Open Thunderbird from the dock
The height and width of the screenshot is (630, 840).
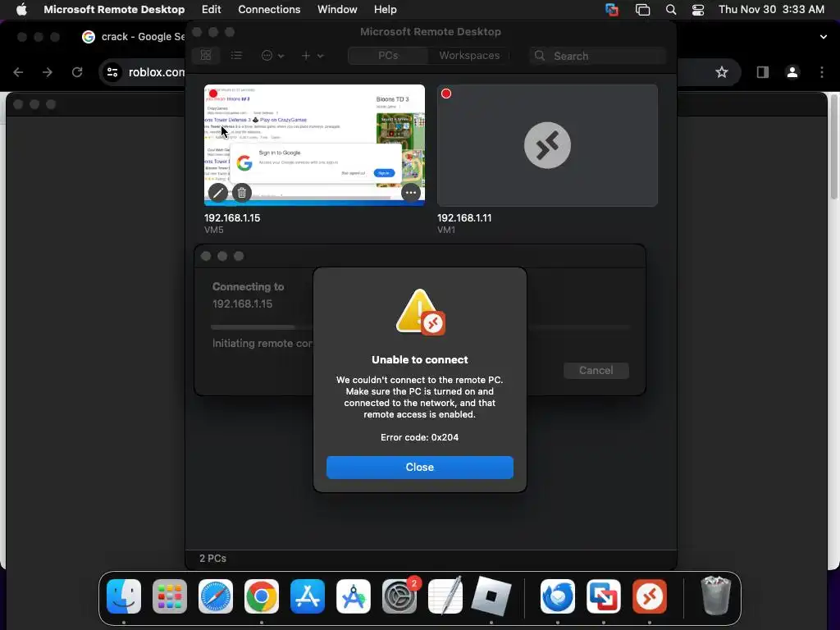(x=558, y=596)
